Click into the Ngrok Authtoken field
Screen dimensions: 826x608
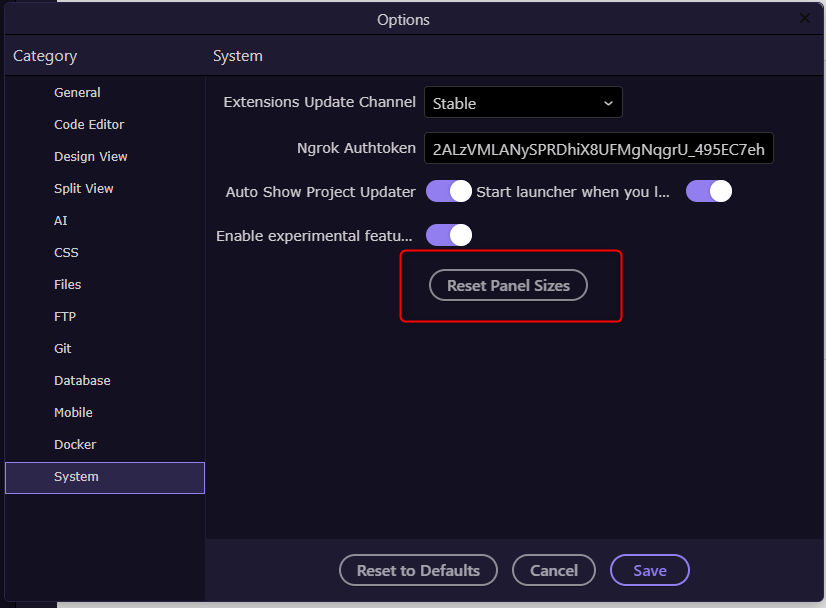pyautogui.click(x=598, y=149)
